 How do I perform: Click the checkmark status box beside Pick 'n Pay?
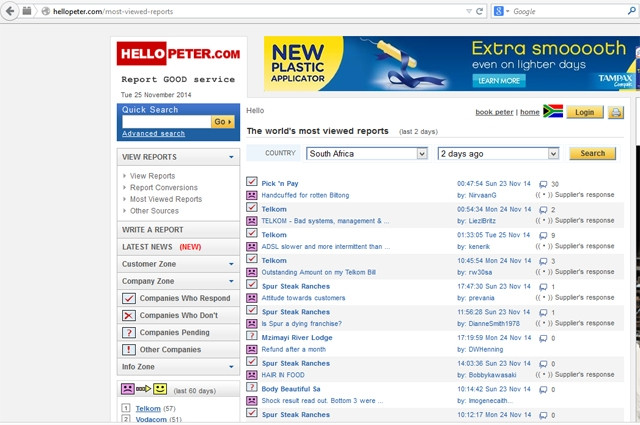252,183
